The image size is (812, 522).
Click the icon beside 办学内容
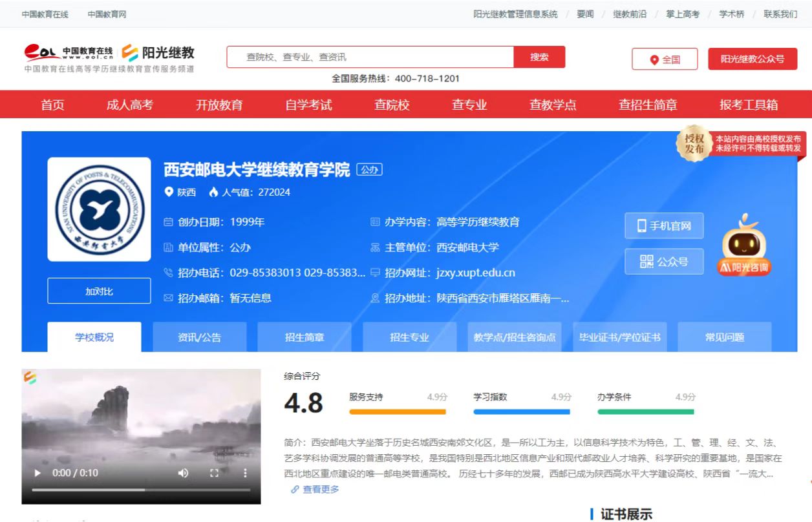click(x=376, y=222)
